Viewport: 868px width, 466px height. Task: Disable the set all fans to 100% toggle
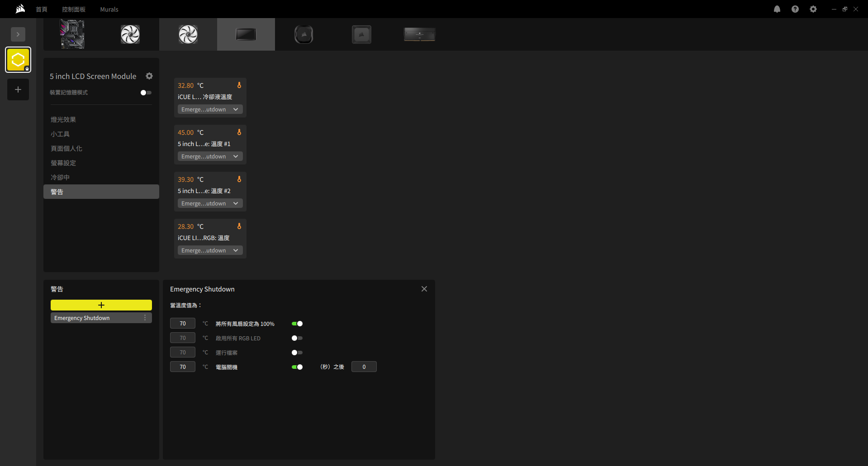tap(297, 324)
